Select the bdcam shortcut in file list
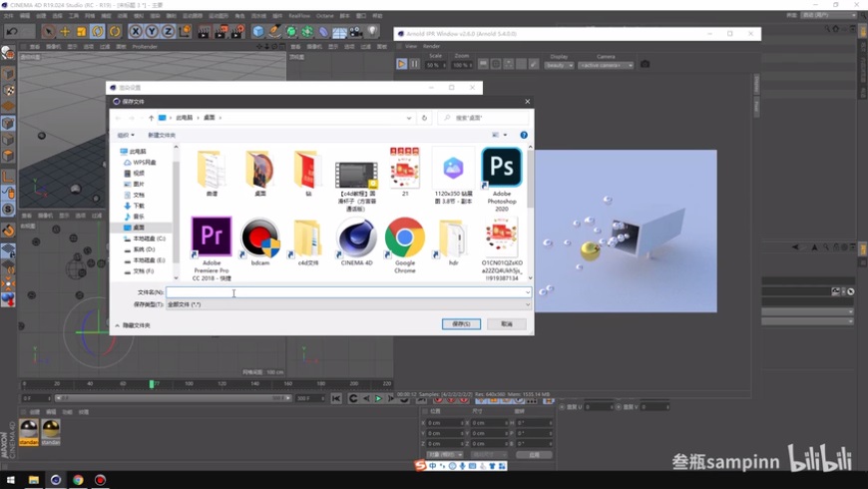Viewport: 868px width, 489px height. [x=260, y=242]
